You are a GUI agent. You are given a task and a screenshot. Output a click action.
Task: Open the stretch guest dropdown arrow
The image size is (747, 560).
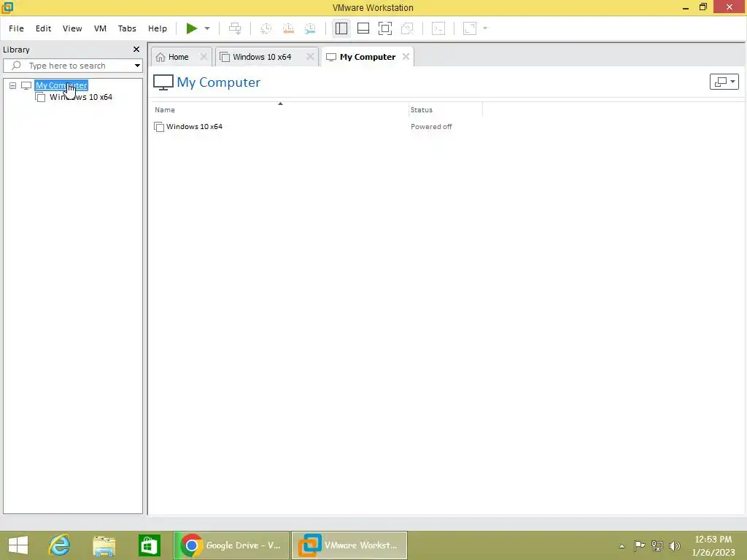point(485,28)
